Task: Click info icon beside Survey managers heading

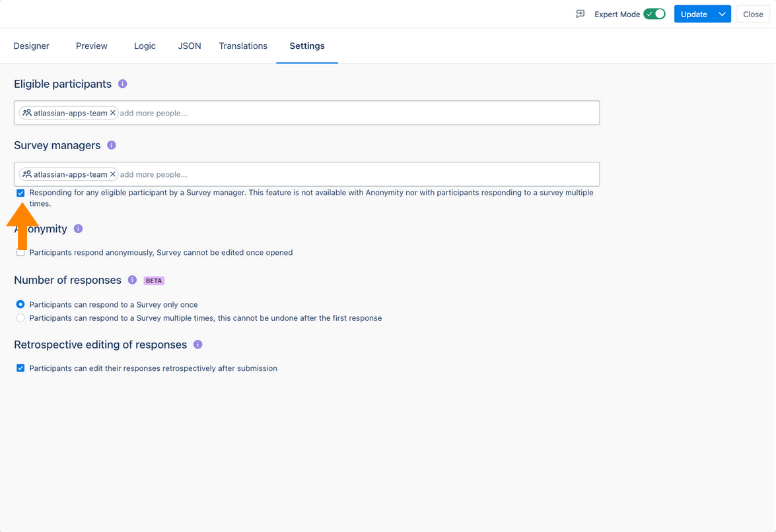Action: [112, 145]
